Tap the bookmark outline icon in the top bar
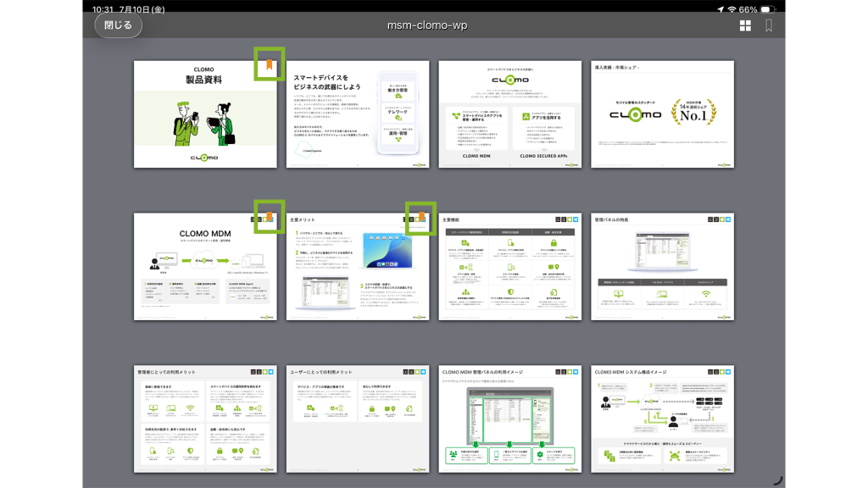This screenshot has width=868, height=488. (769, 25)
